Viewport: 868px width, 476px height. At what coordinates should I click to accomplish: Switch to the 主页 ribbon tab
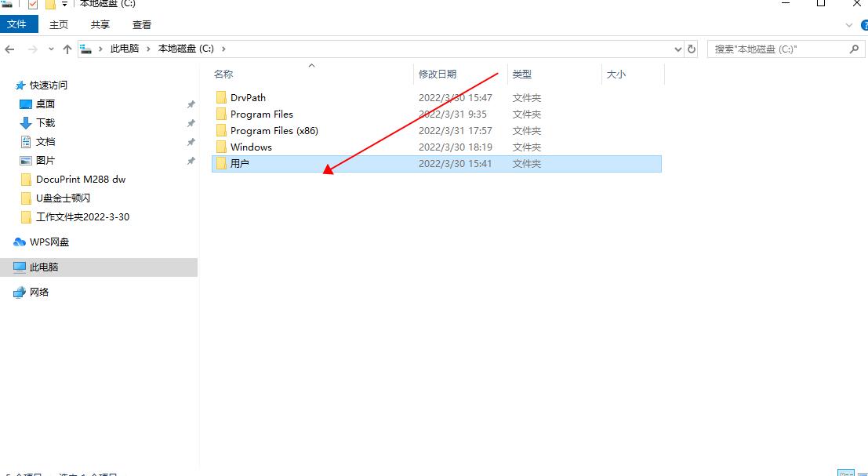click(x=59, y=25)
